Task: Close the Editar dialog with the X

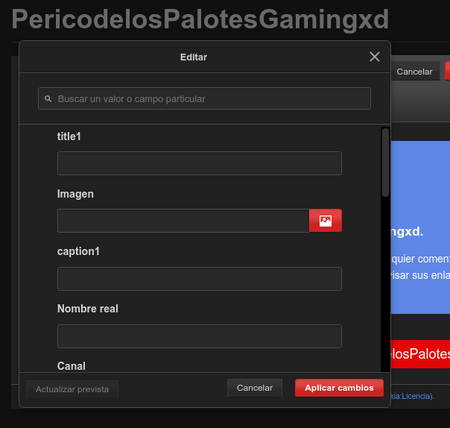Action: coord(375,57)
